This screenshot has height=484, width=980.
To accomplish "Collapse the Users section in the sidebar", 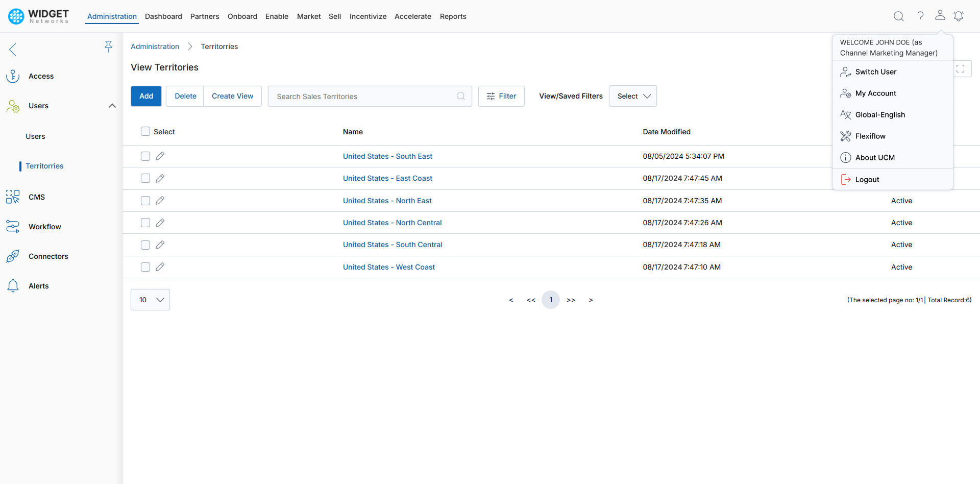I will 112,106.
